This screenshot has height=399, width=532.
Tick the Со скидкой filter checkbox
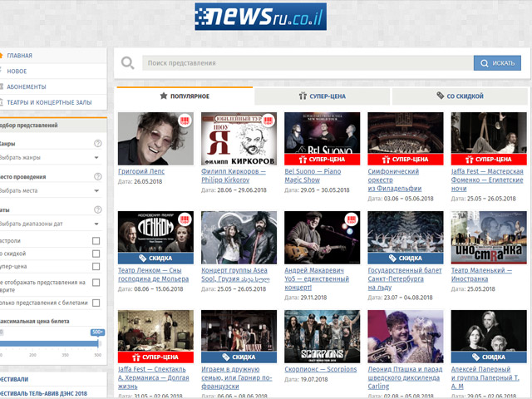click(96, 254)
